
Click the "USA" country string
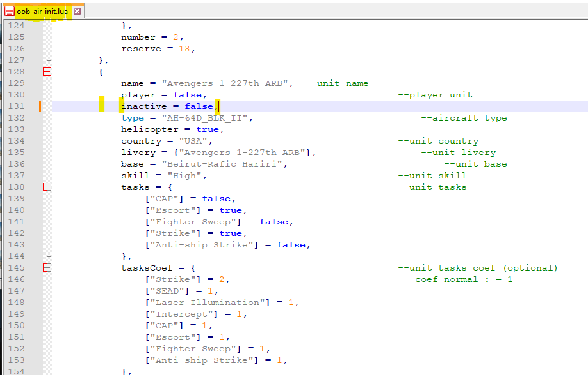pos(193,141)
